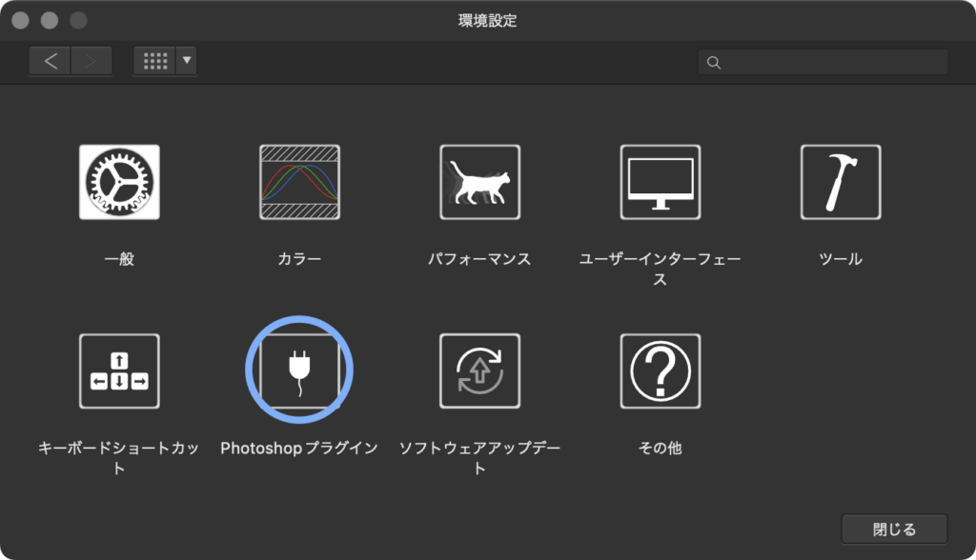Click the preferences search field
Viewport: 976px width, 560px height.
[823, 62]
